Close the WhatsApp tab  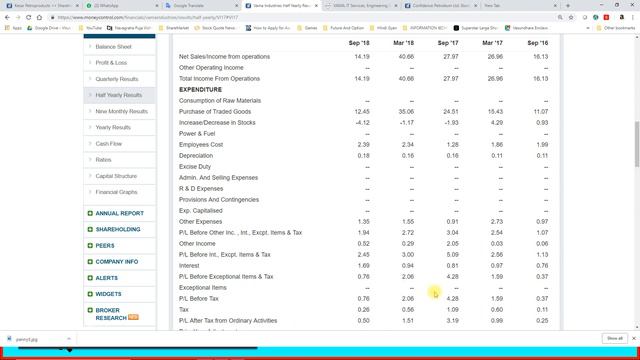click(157, 6)
